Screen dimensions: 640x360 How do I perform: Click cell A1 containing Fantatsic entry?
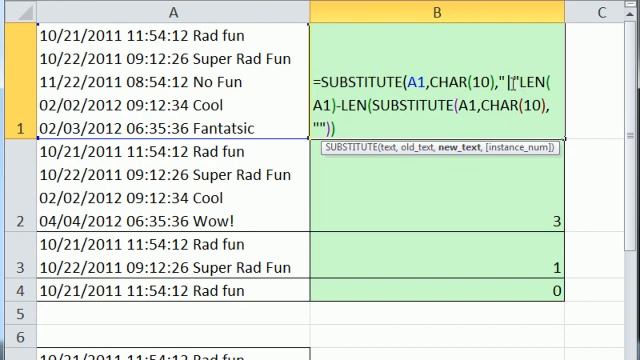pos(173,81)
